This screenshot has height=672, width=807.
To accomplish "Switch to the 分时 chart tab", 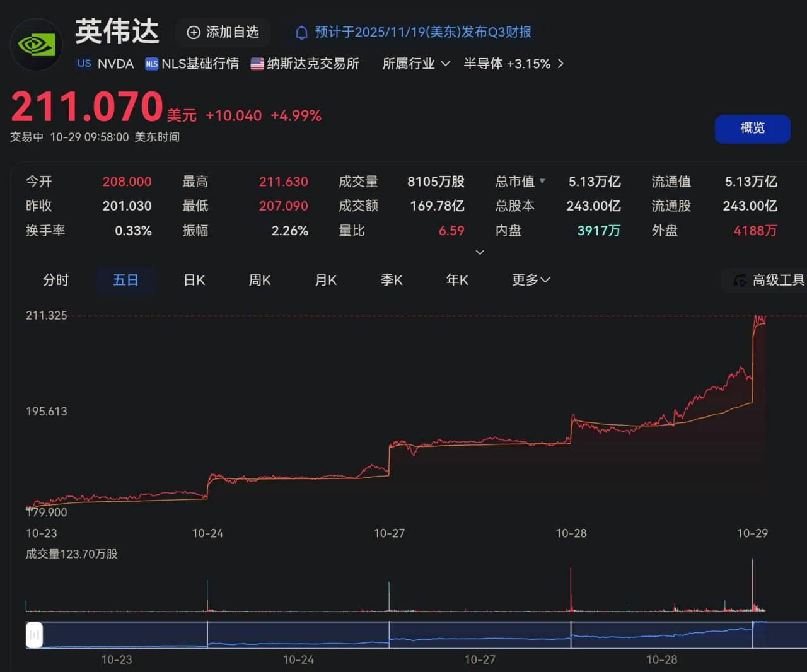I will click(55, 280).
